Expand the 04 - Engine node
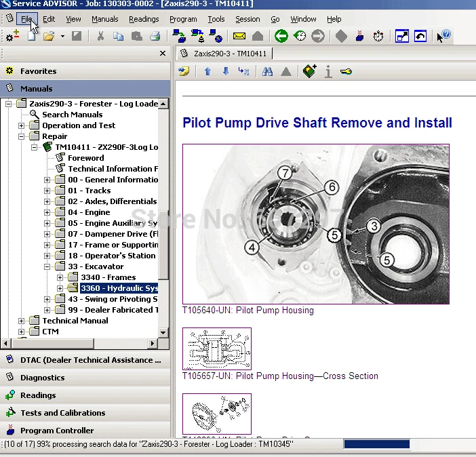Image resolution: width=476 pixels, height=457 pixels. pos(47,212)
